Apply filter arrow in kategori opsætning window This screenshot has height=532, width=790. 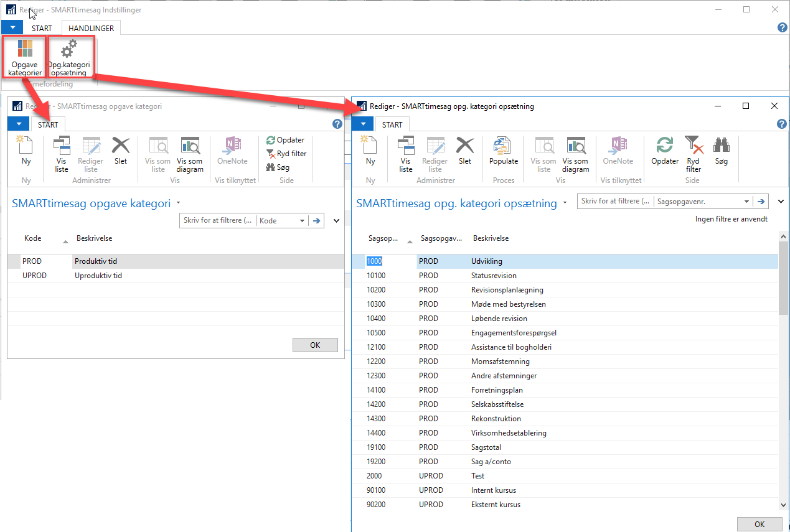761,202
